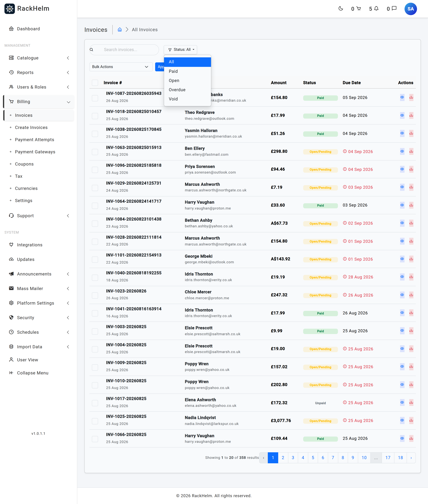The image size is (428, 504).
Task: Download Nadia Lindqvist's invoice
Action: (x=411, y=420)
